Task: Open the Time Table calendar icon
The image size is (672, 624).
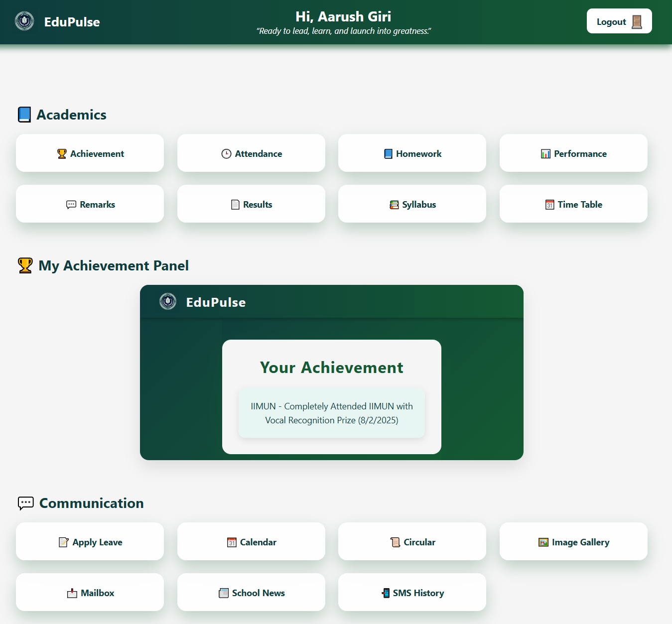Action: 549,204
